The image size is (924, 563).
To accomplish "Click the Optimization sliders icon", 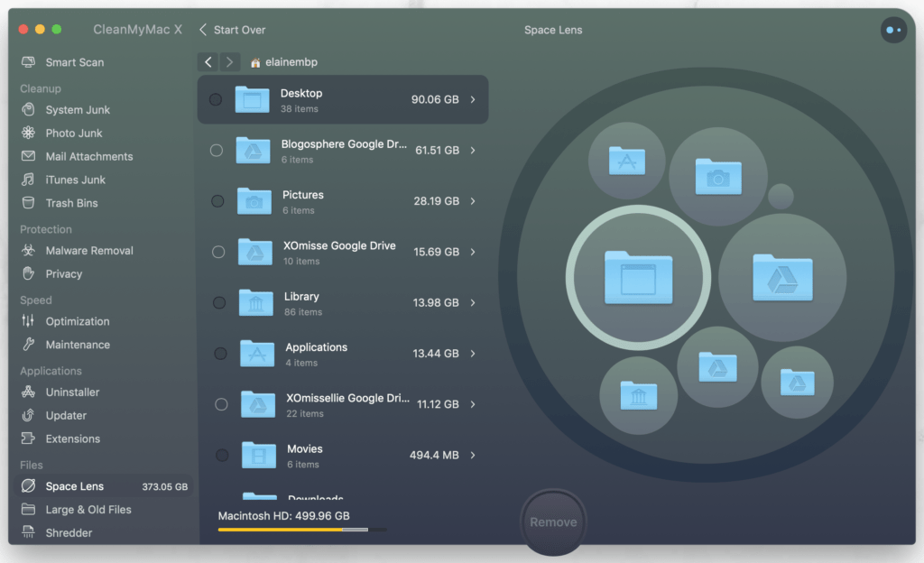I will pos(28,321).
